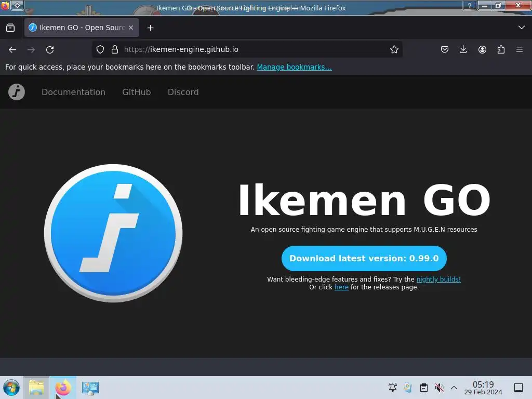Close the Ikemen GO tab
The width and height of the screenshot is (532, 399).
click(x=131, y=28)
